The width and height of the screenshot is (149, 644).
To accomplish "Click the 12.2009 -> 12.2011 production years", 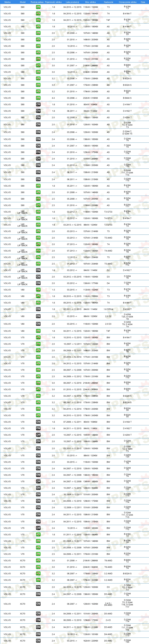I will [x=72, y=507].
